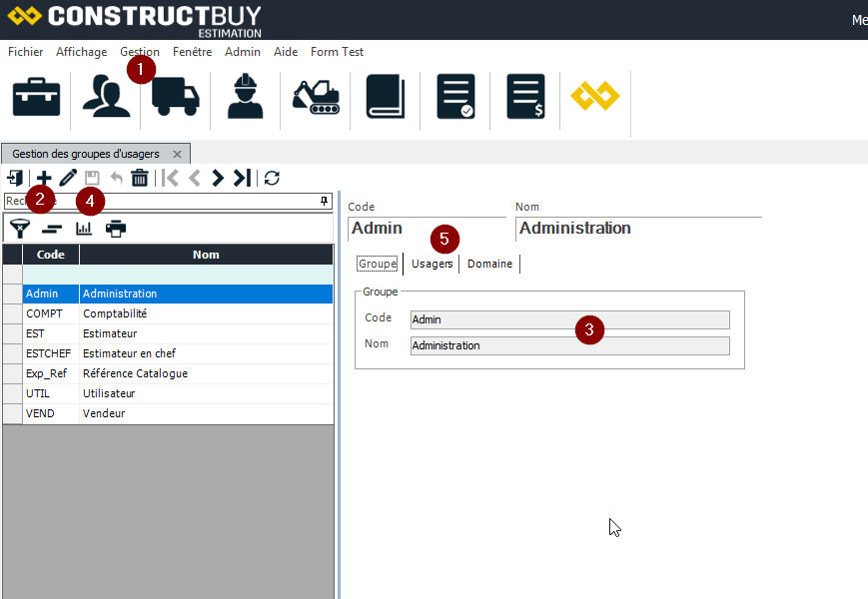
Task: Toggle the pin on the search panel
Action: (324, 201)
